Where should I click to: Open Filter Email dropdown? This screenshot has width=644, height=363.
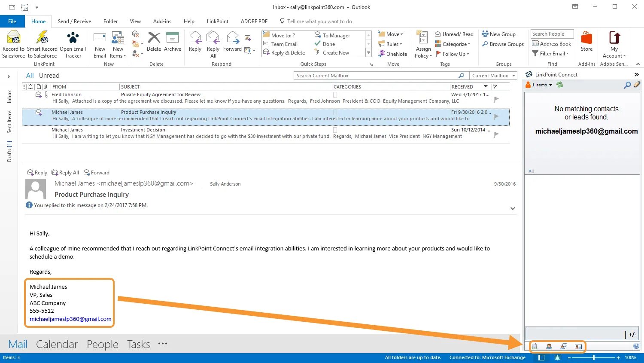click(550, 53)
